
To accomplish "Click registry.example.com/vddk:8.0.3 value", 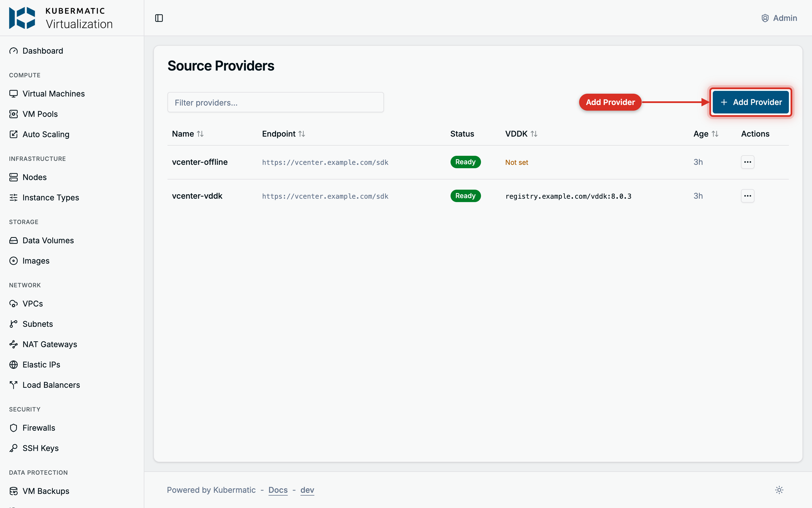I will (568, 196).
